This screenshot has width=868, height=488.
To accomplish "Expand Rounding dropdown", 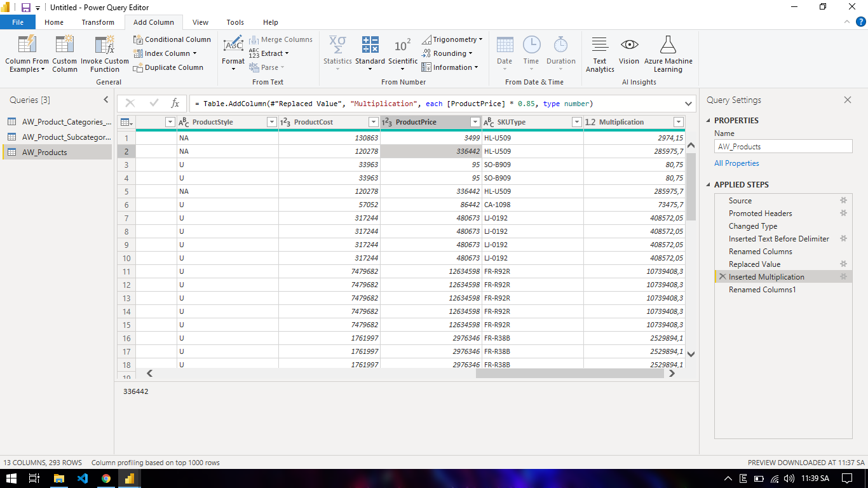I will (447, 53).
